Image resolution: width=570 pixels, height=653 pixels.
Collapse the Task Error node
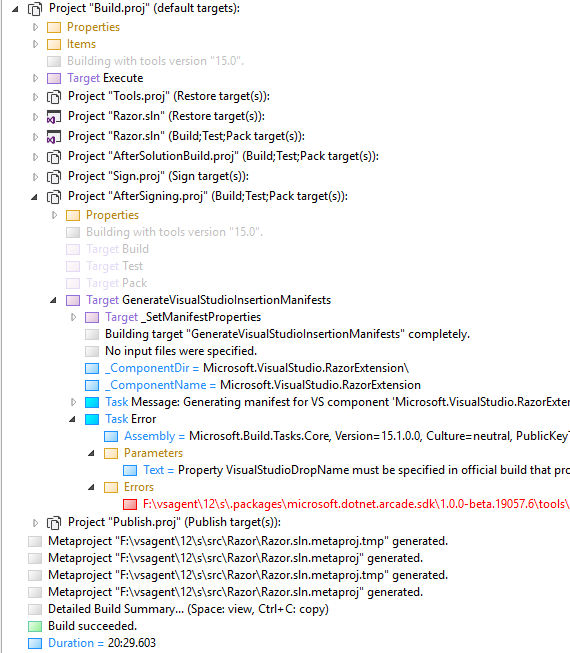pyautogui.click(x=72, y=419)
